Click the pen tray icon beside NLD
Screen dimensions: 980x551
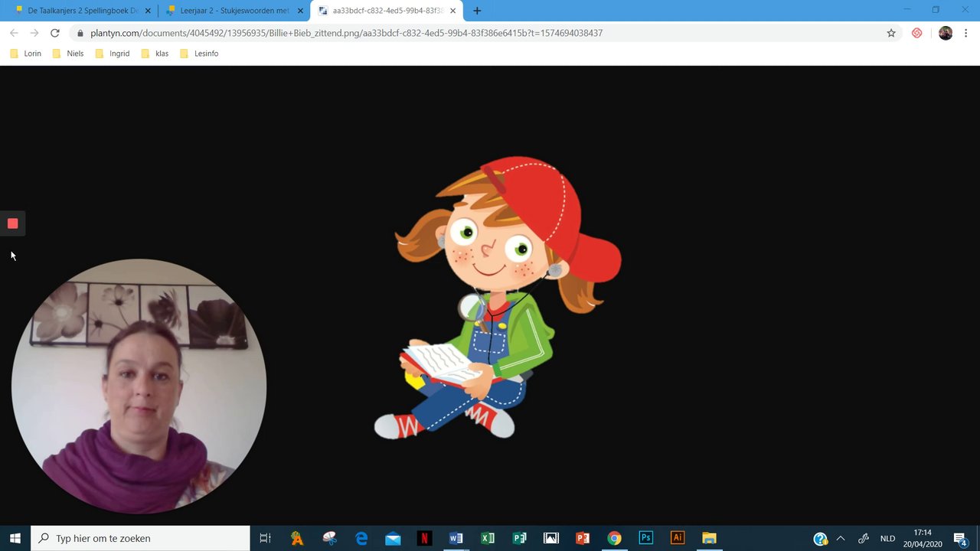[864, 539]
